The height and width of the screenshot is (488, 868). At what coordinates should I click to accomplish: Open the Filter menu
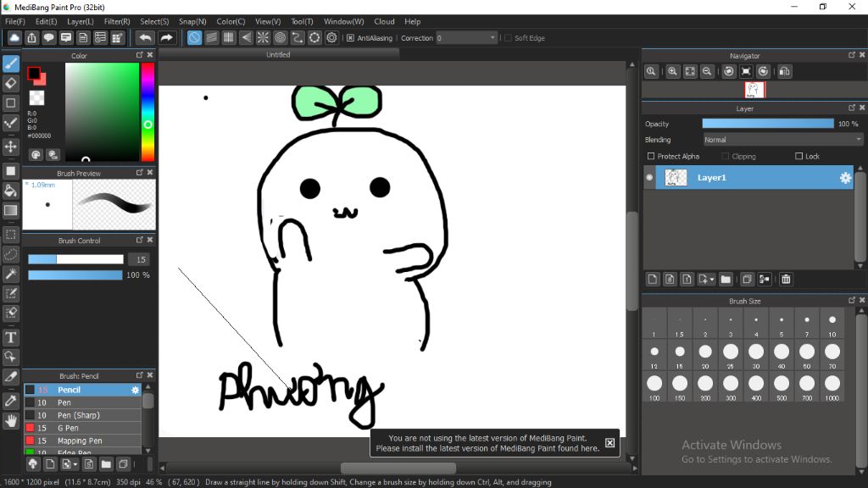click(x=117, y=21)
